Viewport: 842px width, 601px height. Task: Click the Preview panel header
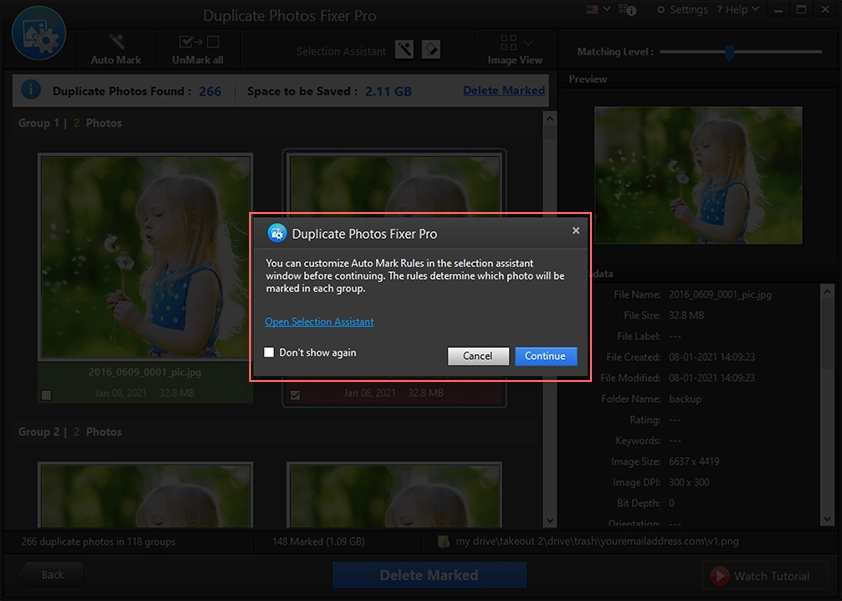tap(588, 79)
